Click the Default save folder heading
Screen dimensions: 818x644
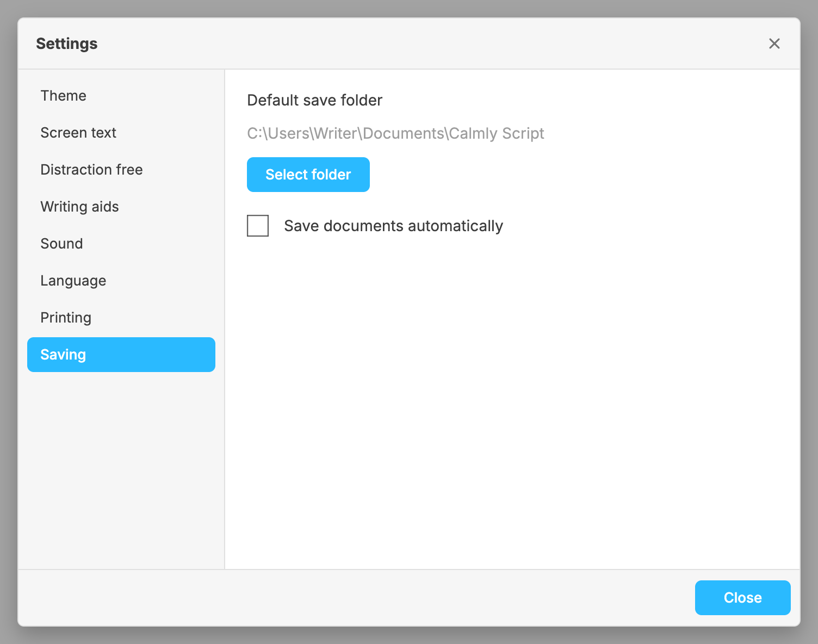314,100
